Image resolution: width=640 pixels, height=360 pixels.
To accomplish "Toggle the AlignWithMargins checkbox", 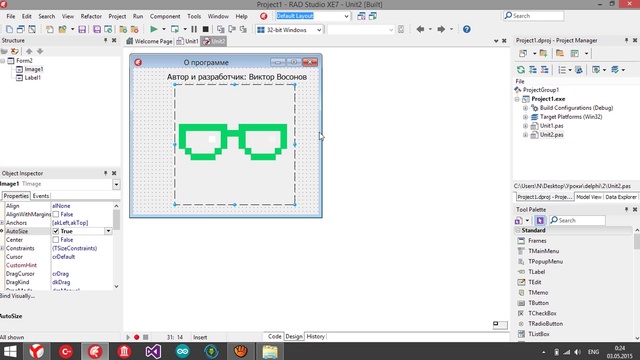I will pyautogui.click(x=56, y=214).
